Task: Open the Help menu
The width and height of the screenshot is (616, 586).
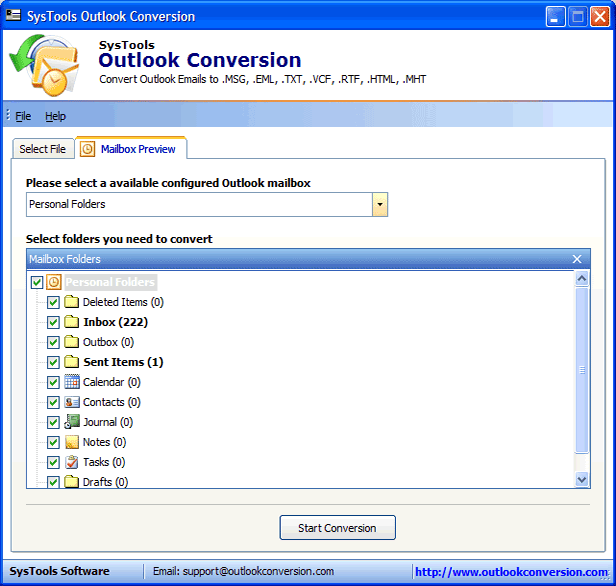Action: (x=55, y=116)
